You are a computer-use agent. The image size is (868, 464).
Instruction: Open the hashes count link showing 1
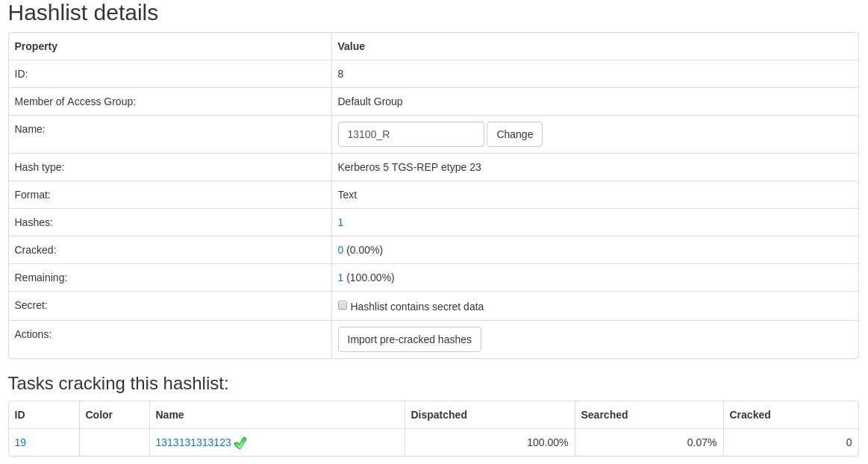coord(340,222)
